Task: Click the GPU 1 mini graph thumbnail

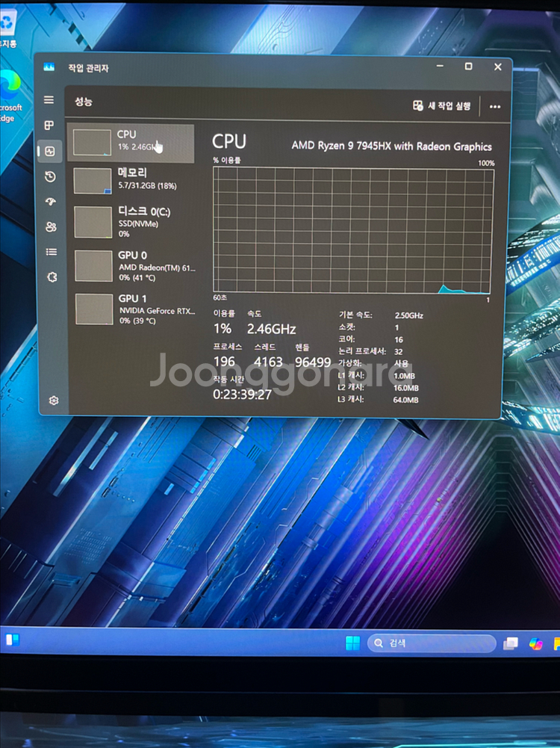Action: coord(94,309)
